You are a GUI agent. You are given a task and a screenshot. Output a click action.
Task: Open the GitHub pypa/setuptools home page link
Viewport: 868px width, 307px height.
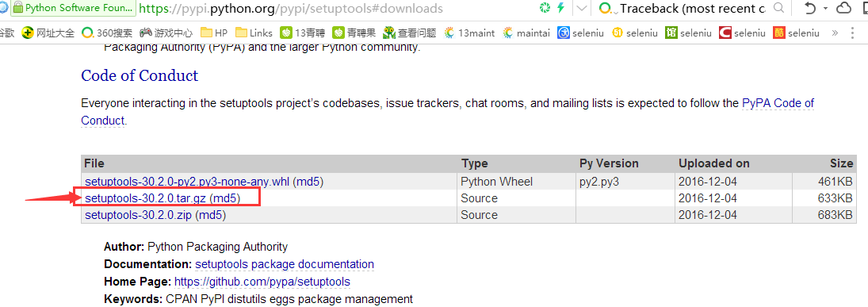point(262,282)
